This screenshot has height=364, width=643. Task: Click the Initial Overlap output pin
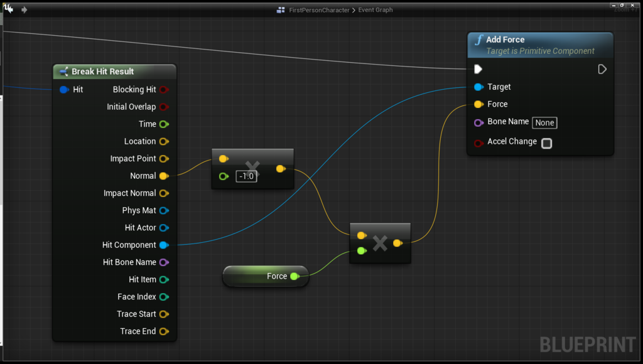point(164,107)
